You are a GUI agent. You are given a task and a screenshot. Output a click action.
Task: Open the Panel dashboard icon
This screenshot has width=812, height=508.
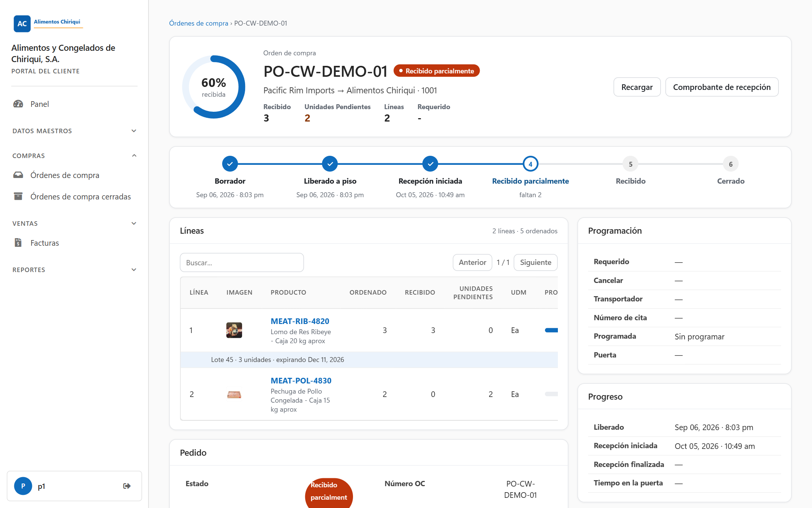tap(18, 104)
